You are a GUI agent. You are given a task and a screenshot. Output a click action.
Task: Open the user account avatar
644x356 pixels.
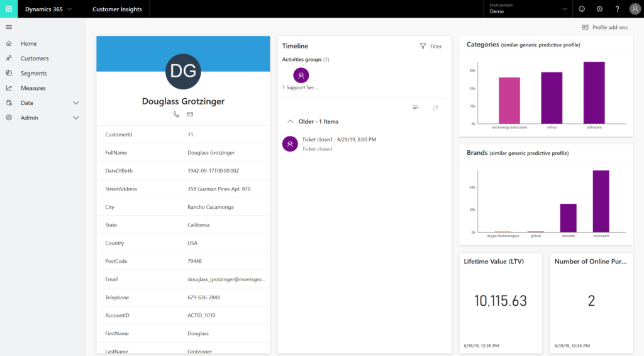(x=635, y=9)
